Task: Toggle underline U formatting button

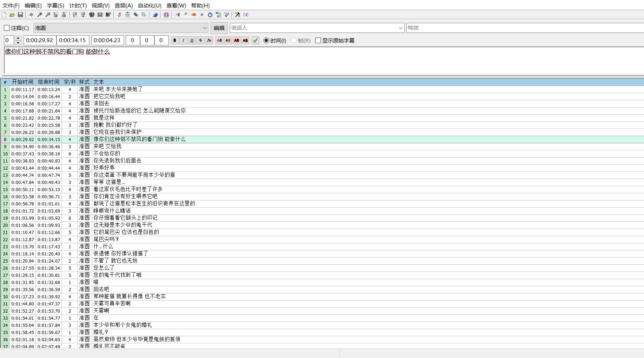Action: 192,40
